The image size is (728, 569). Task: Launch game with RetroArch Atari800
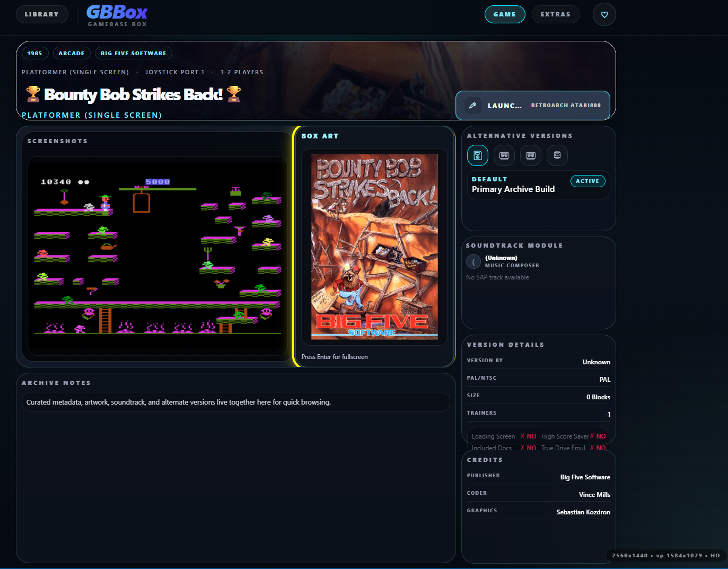[533, 106]
